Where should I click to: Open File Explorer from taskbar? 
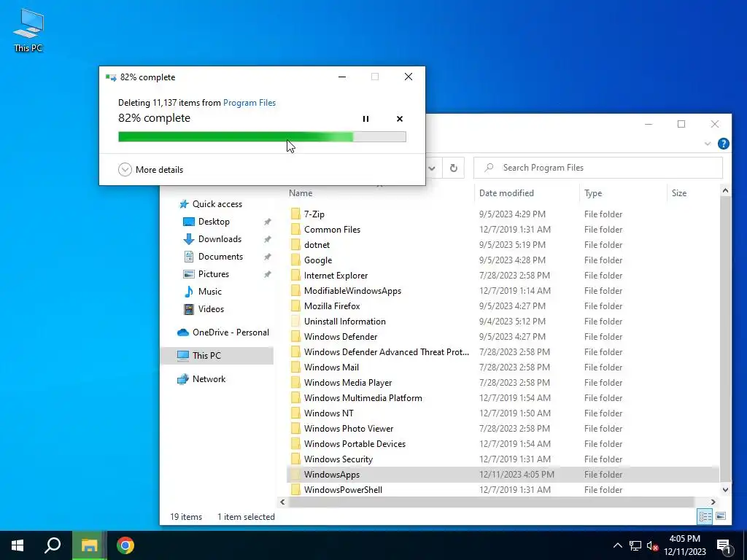click(89, 545)
